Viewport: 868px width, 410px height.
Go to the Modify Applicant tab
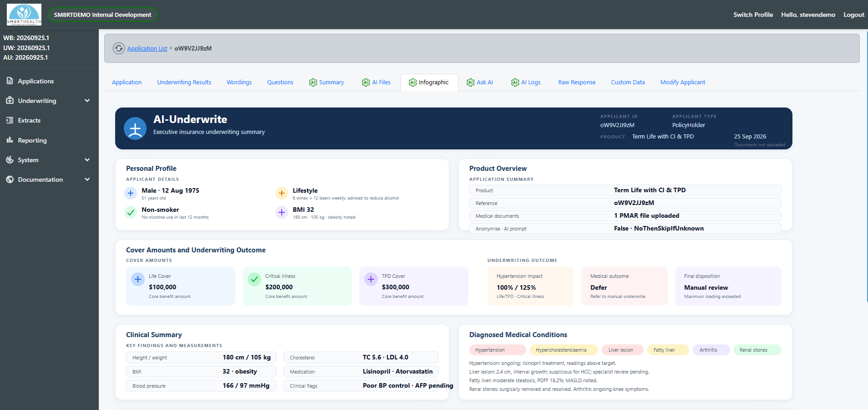point(683,82)
